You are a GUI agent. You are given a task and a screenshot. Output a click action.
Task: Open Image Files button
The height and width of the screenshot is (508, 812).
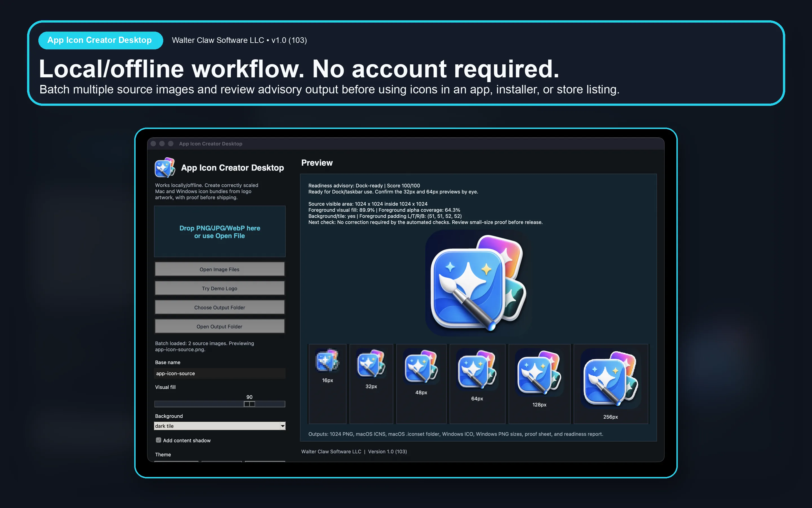click(x=219, y=269)
